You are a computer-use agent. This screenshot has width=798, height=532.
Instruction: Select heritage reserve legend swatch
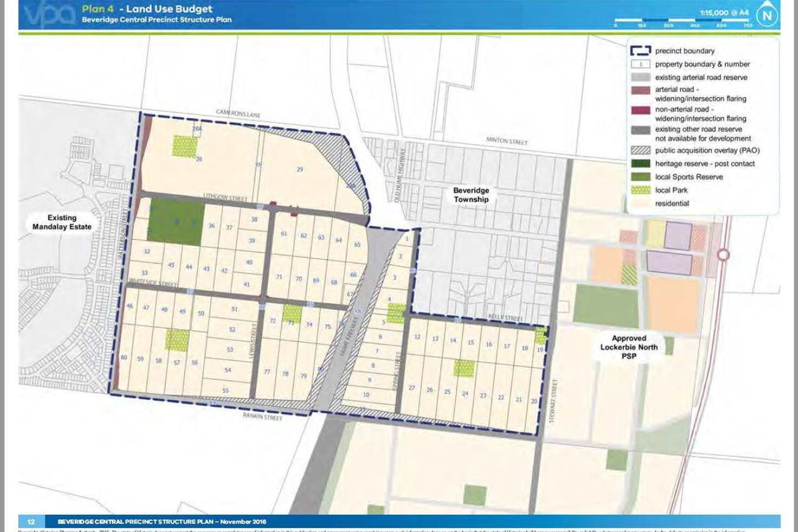point(640,163)
